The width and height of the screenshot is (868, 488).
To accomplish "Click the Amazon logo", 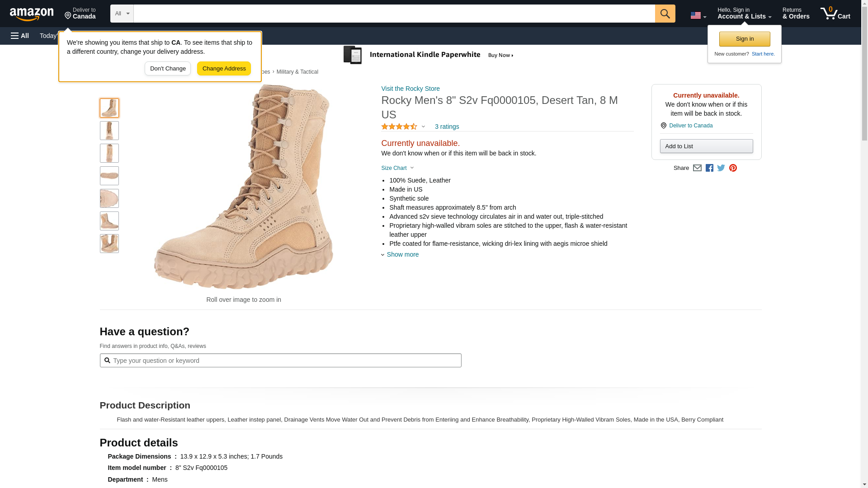I will point(32,14).
